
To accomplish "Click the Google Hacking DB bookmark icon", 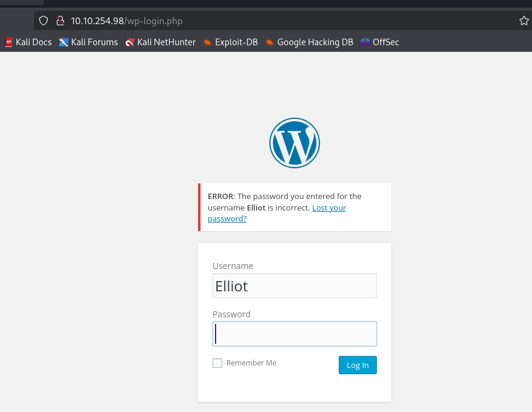I will (x=269, y=42).
